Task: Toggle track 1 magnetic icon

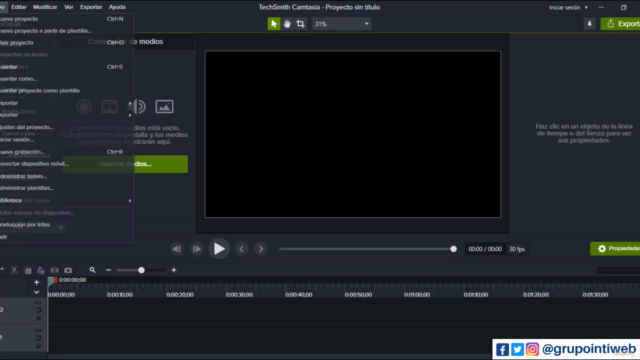Action: coord(38,338)
